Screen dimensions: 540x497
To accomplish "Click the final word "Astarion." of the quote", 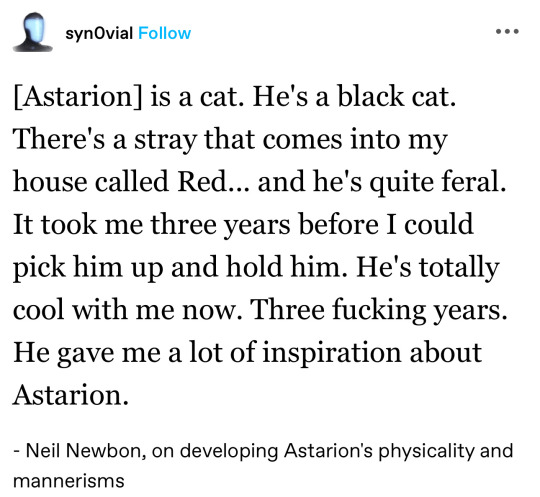I will (71, 395).
